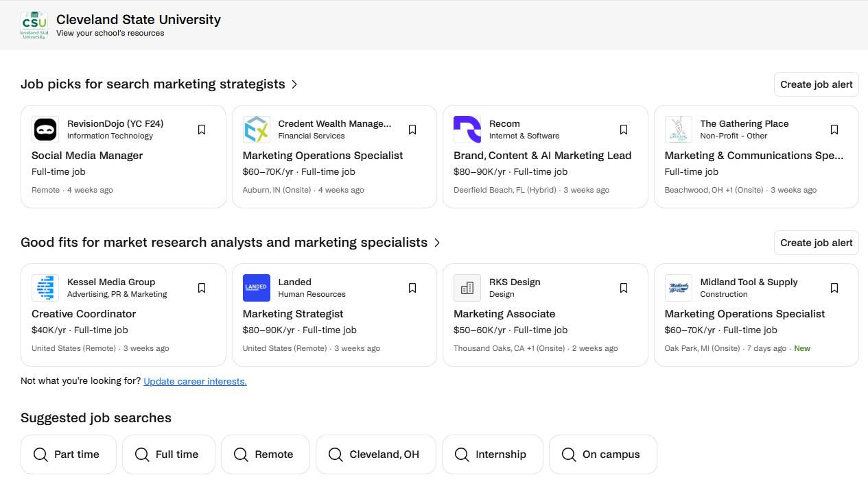The height and width of the screenshot is (486, 868).
Task: Save The Gathering Place job posting
Action: (x=834, y=130)
